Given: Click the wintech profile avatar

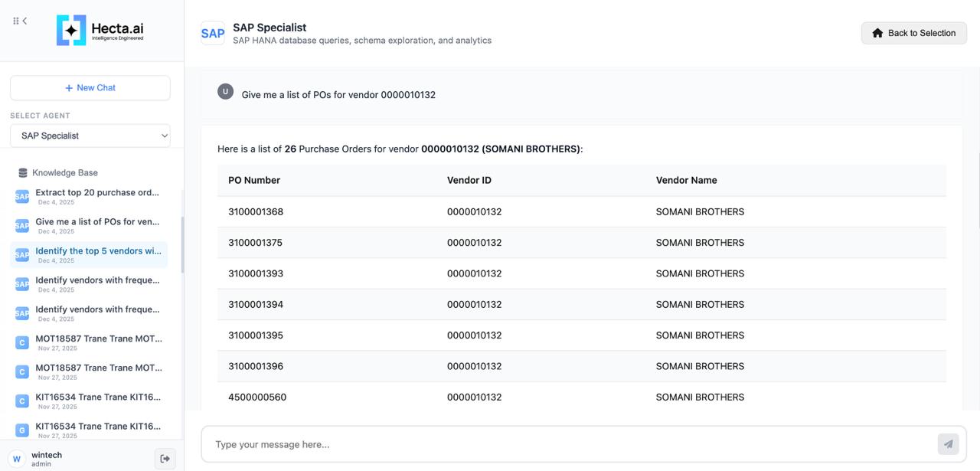Looking at the screenshot, I should pyautogui.click(x=17, y=459).
